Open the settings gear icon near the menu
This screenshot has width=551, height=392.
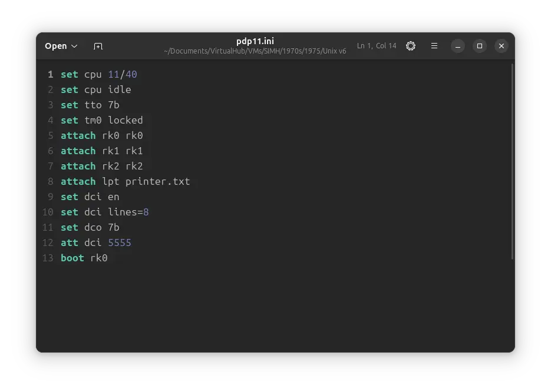point(411,46)
